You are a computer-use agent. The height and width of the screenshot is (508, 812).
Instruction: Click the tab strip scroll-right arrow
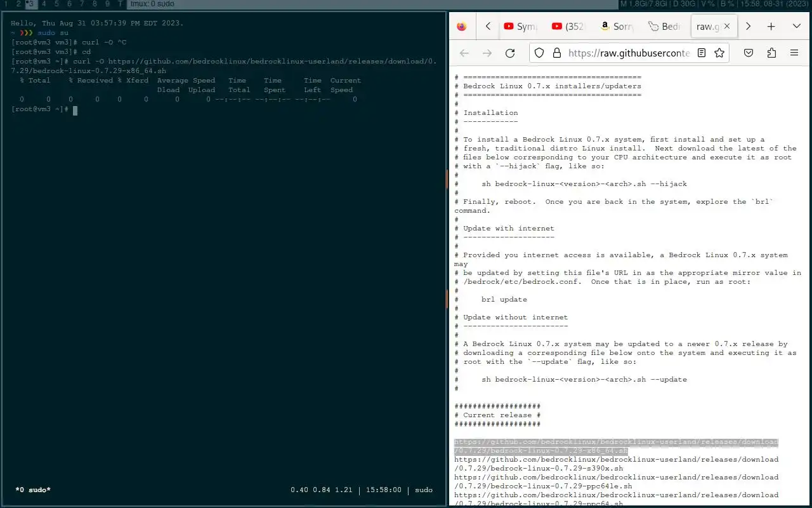pyautogui.click(x=749, y=26)
